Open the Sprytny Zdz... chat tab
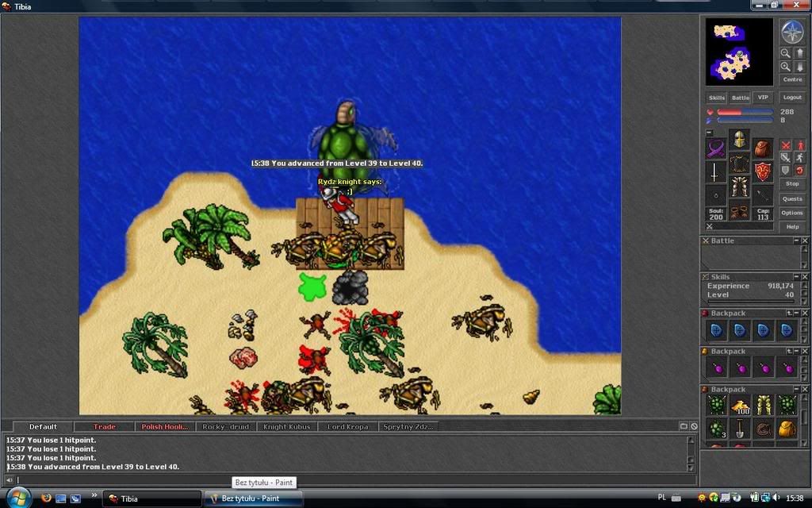 (x=408, y=426)
